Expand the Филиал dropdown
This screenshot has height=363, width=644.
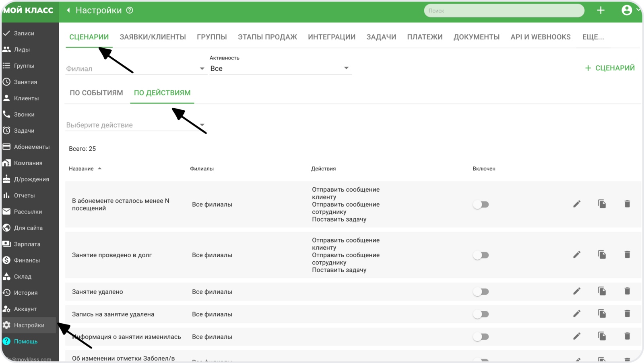click(x=135, y=69)
